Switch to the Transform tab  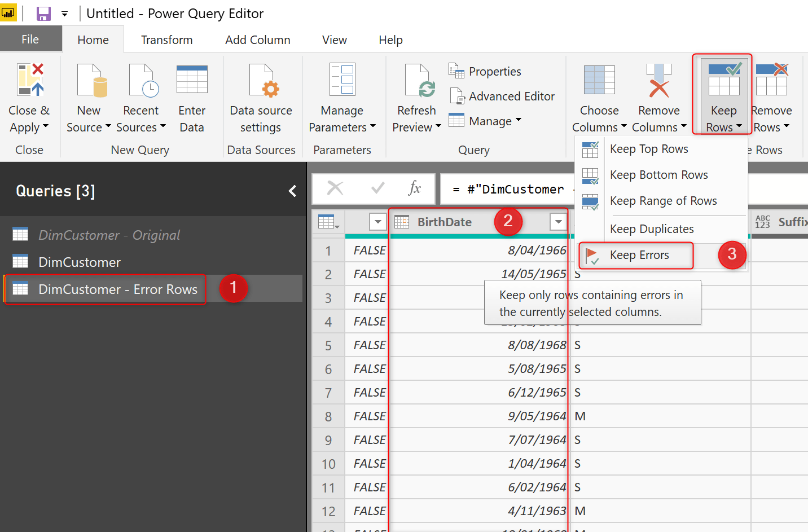(166, 40)
